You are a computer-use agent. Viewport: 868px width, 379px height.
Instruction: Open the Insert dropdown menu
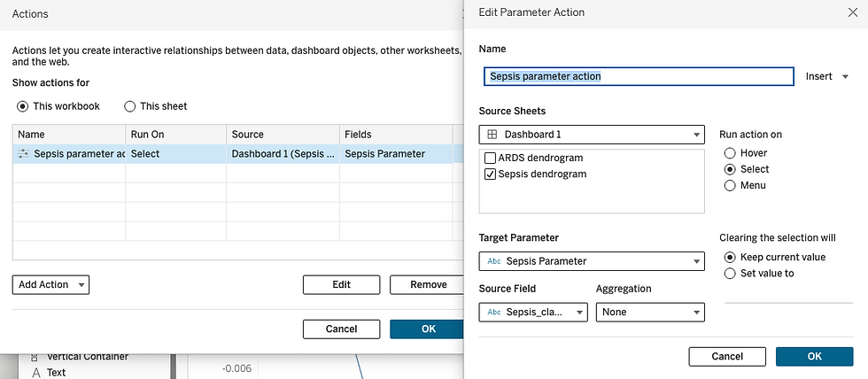pyautogui.click(x=827, y=76)
